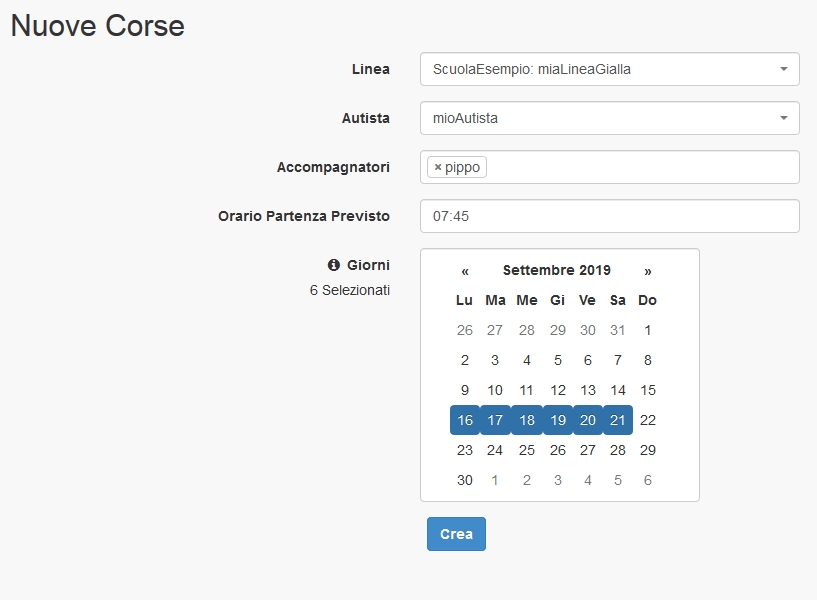Select Sunday 22 in the calendar
The width and height of the screenshot is (817, 600).
click(x=648, y=420)
